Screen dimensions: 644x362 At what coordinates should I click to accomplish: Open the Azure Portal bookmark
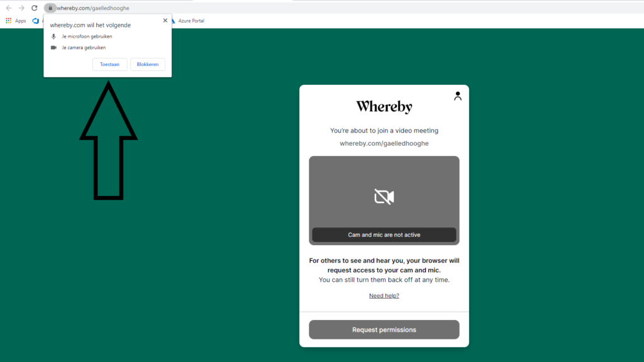coord(187,21)
